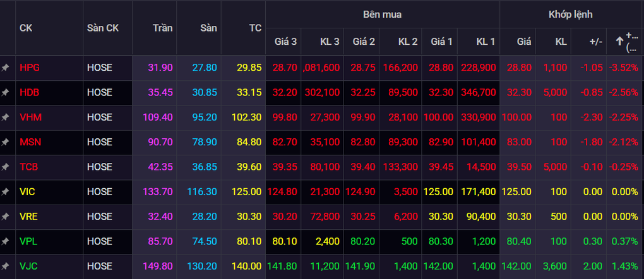Open the MSN stock symbol

pos(30,142)
